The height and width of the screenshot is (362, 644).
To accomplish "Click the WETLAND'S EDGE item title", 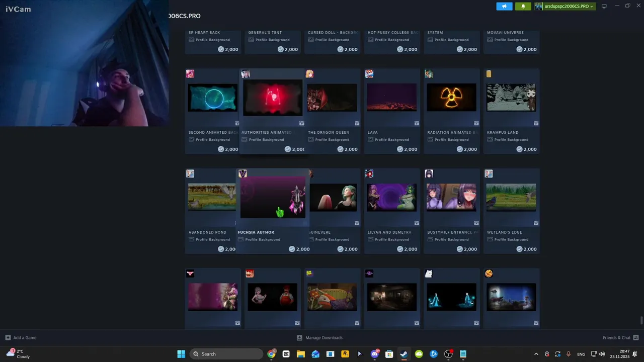I will [505, 232].
